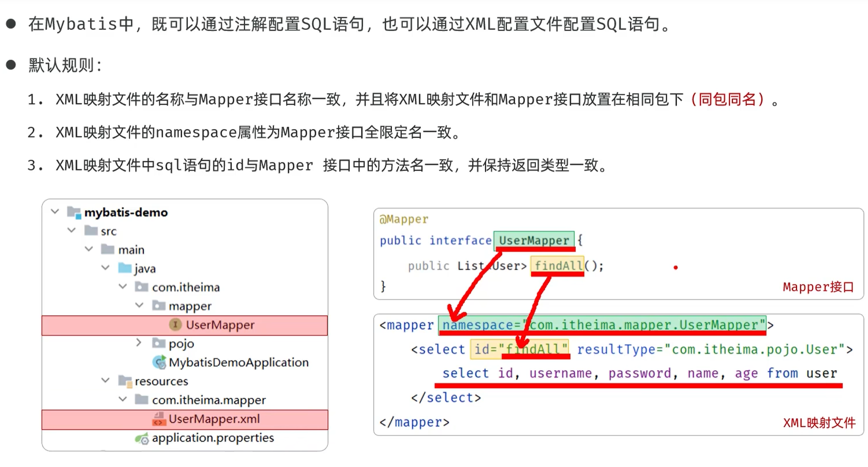Select the UserMapper.xml tree item

coord(214,419)
